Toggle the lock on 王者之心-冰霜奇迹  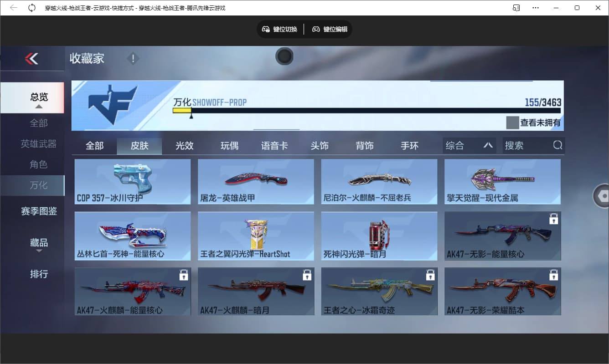[x=430, y=274]
